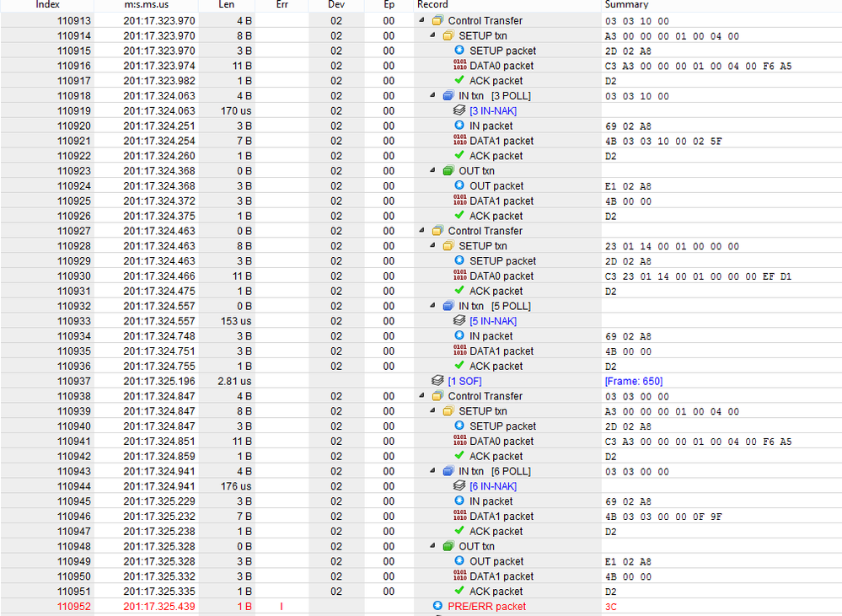
Task: Sort by the Index column header
Action: click(47, 5)
